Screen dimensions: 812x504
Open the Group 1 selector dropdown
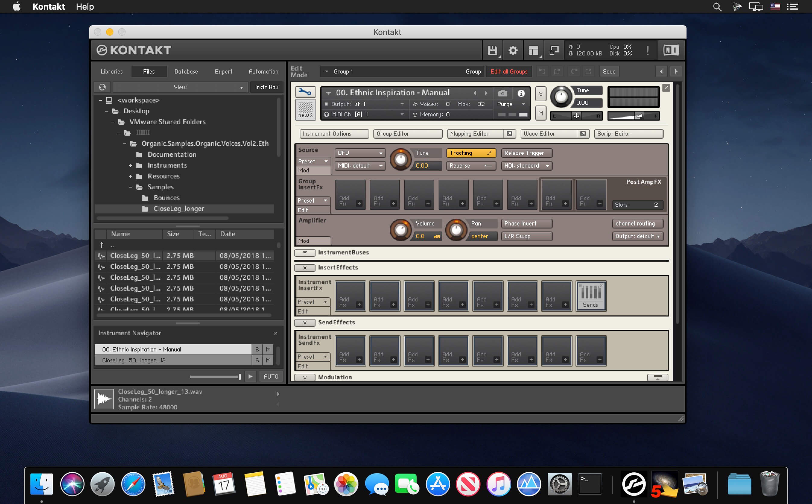402,71
